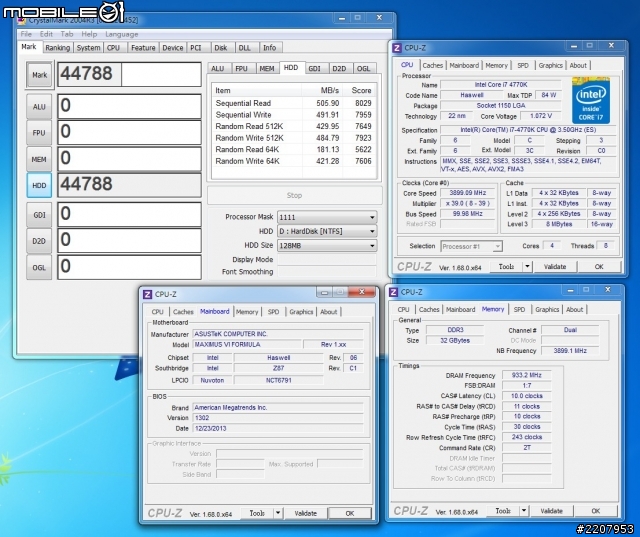Run the FPU benchmark button
640x537 pixels.
point(39,133)
